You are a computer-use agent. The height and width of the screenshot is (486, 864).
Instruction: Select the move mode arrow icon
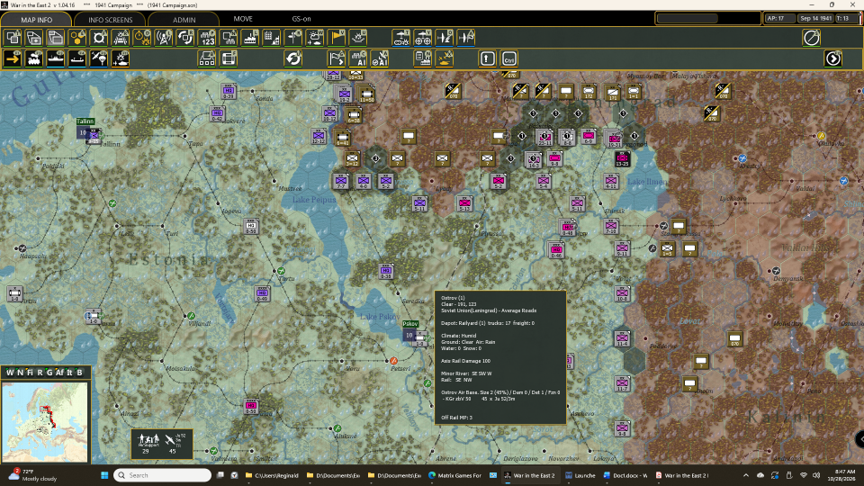point(12,58)
